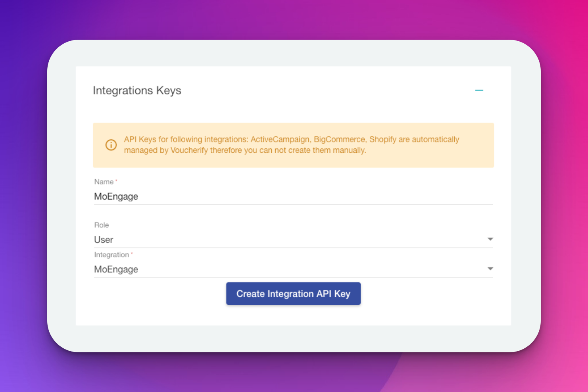
Task: Click the info icon in the warning banner
Action: coord(111,145)
